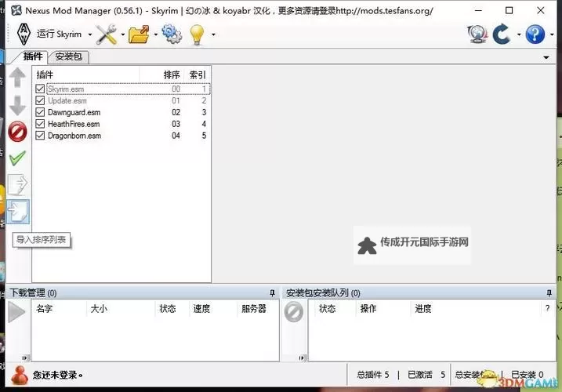The width and height of the screenshot is (562, 392).
Task: Open the dropdown arrow next to 运行 Skyrim
Action: pyautogui.click(x=90, y=34)
